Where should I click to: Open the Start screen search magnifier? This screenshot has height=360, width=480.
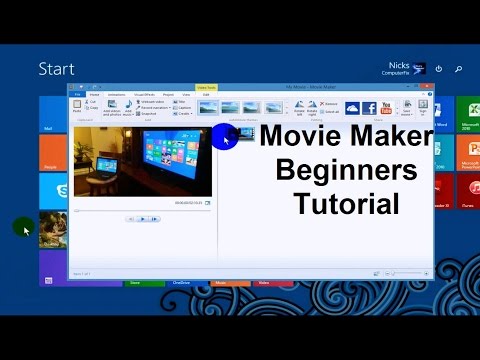click(x=459, y=69)
